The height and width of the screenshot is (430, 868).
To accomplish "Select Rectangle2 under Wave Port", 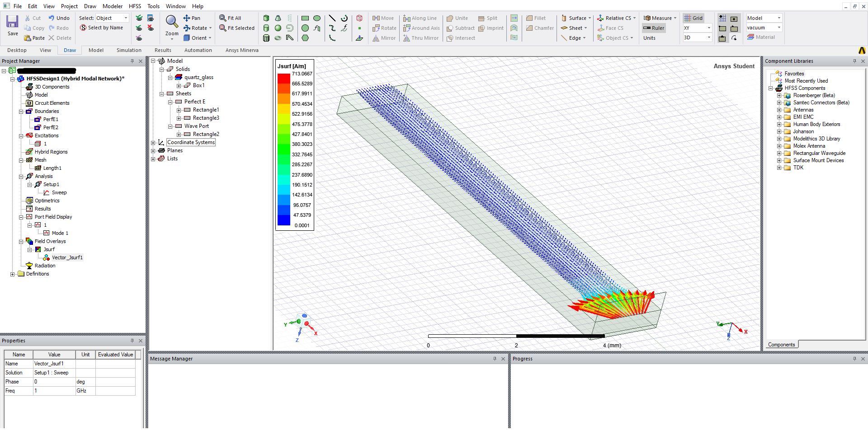I will coord(206,134).
